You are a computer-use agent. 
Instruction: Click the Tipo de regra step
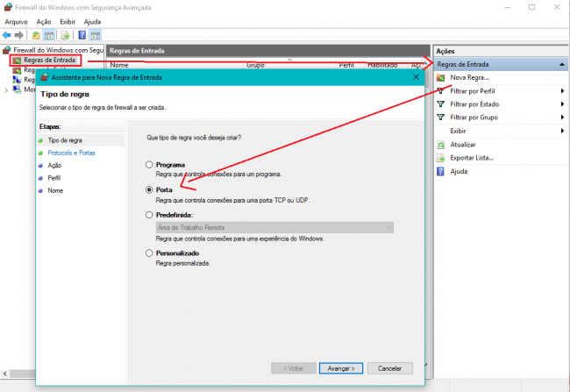tap(65, 140)
